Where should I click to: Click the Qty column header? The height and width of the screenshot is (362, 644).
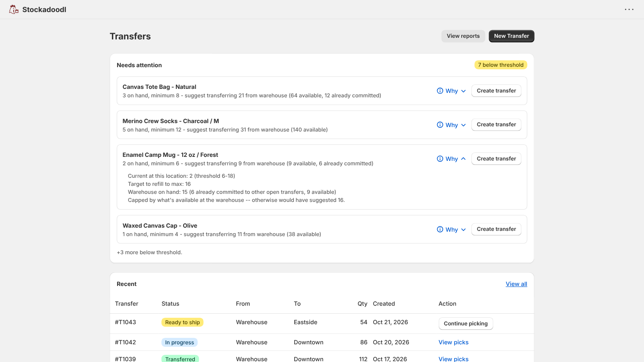[362, 304]
